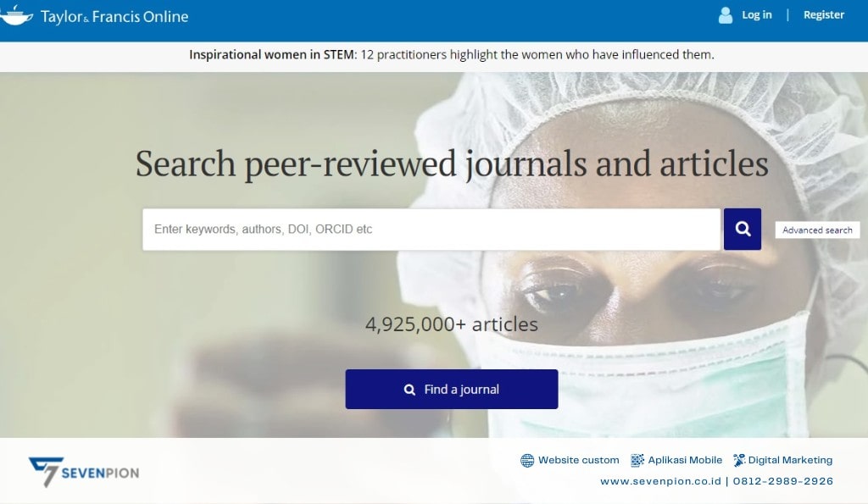Click the Aplikasi Mobile label
Image resolution: width=868 pixels, height=504 pixels.
pyautogui.click(x=685, y=460)
